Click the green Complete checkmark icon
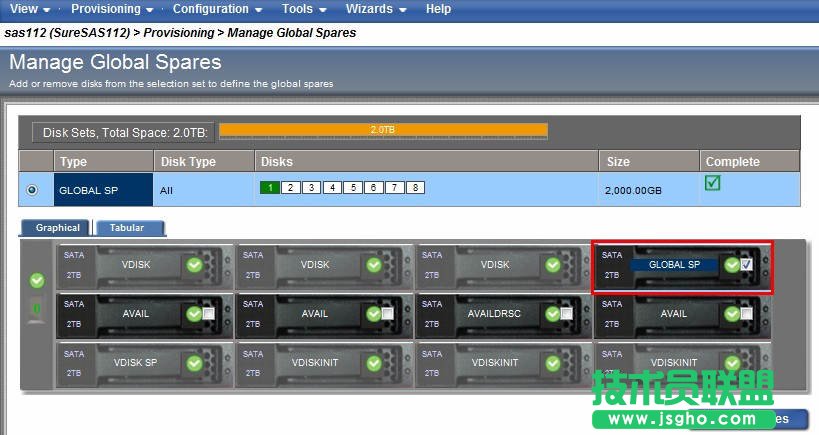This screenshot has height=435, width=819. coord(713,184)
